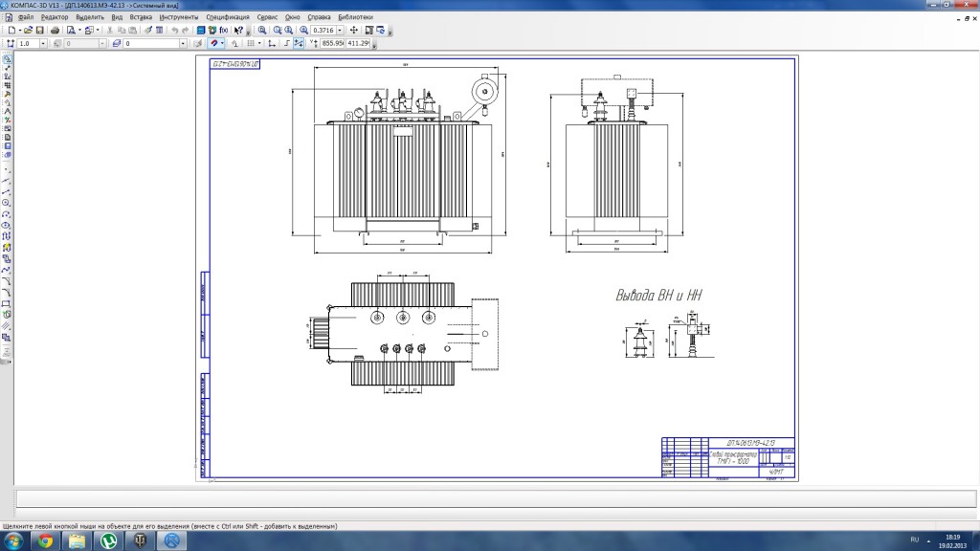Open the layer number dropdown
The image size is (980, 551).
[x=183, y=44]
